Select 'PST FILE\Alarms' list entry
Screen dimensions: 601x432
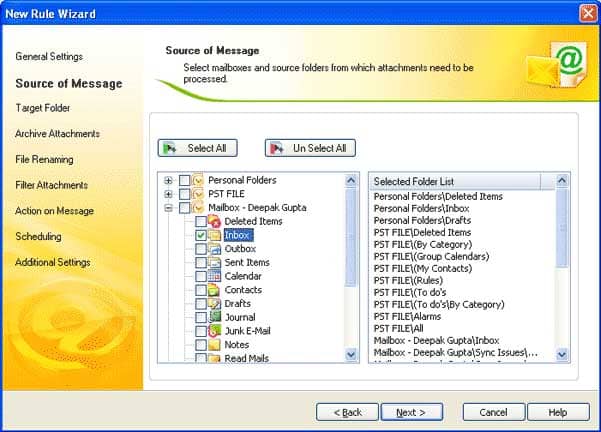pos(407,317)
